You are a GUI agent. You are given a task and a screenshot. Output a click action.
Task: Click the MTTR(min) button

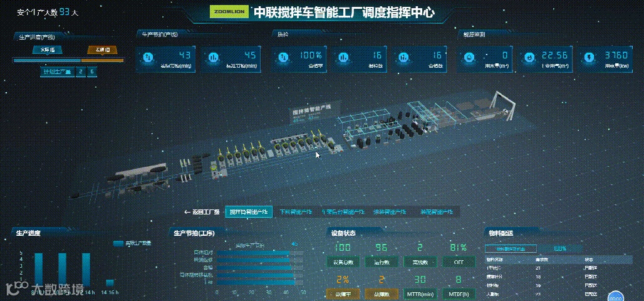point(420,295)
